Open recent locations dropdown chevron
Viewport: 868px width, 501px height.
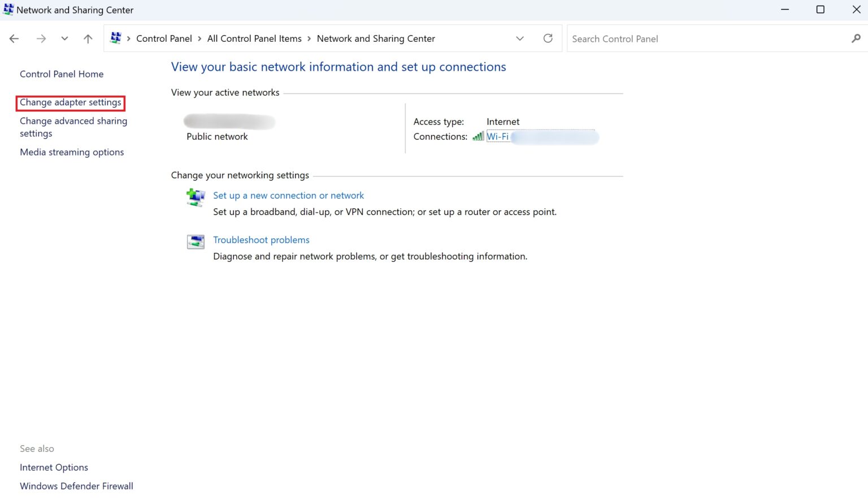[x=64, y=38]
